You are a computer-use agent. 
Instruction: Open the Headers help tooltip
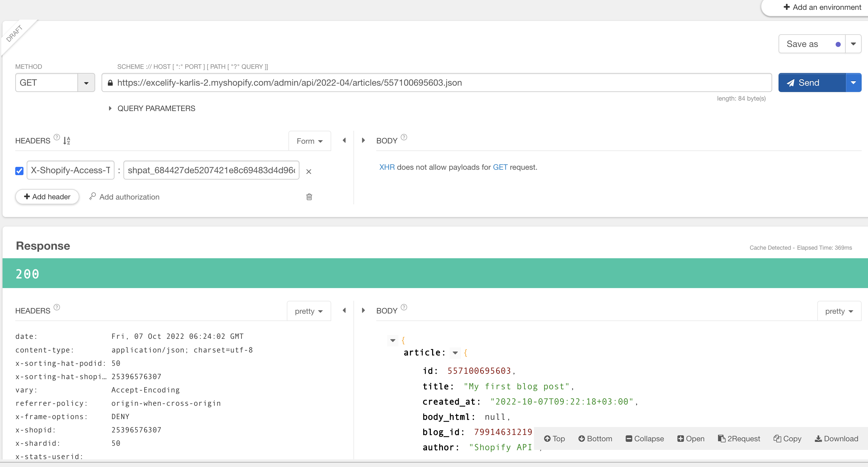click(56, 137)
